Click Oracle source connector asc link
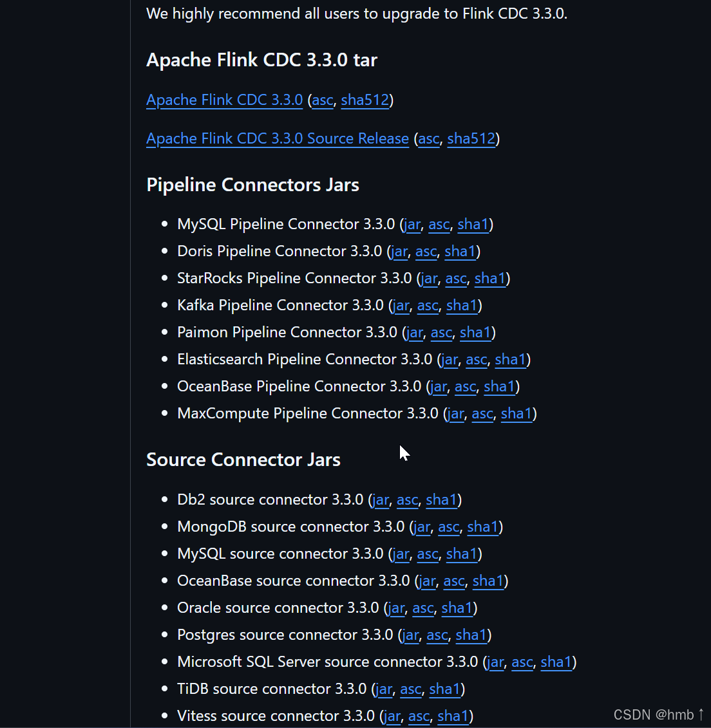 423,608
